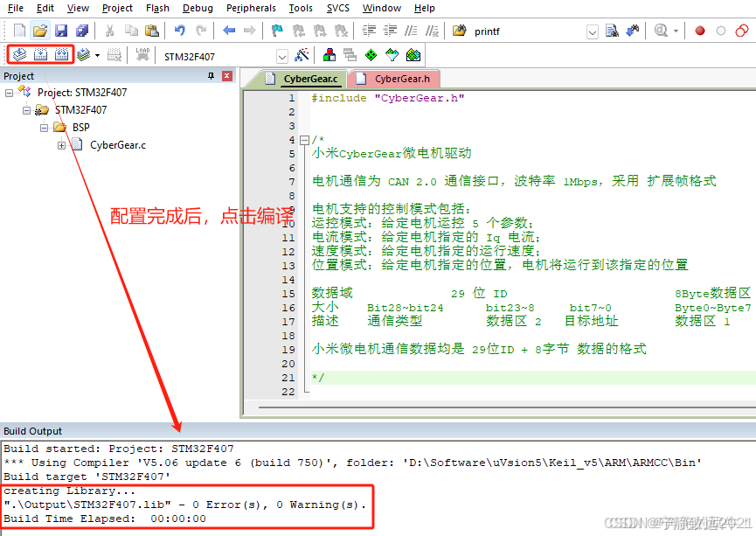
Task: Open the Project menu
Action: pos(117,8)
